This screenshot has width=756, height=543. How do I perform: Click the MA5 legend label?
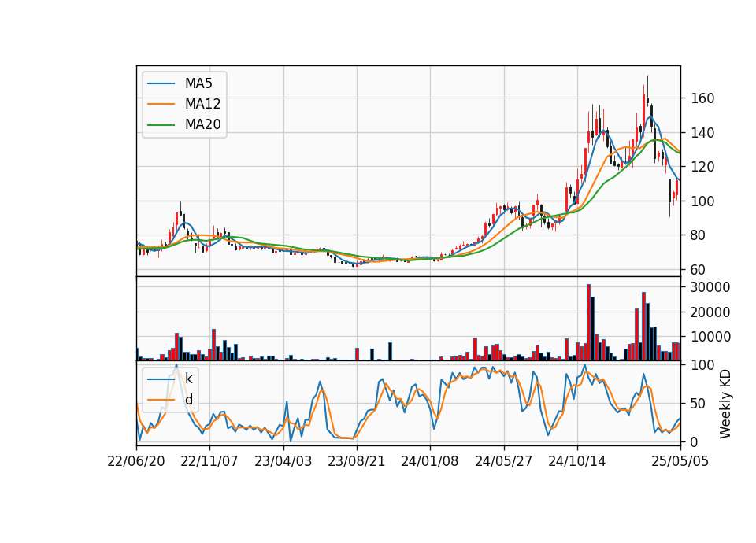[198, 83]
